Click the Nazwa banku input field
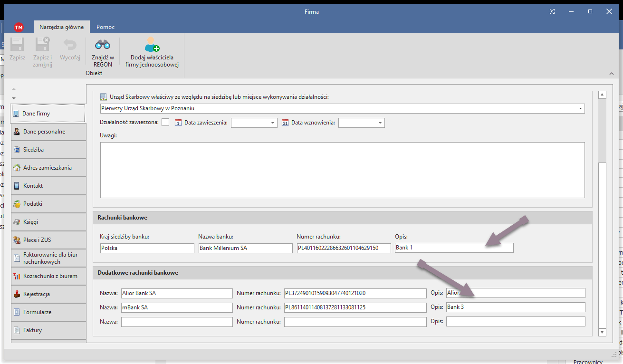 pos(245,248)
